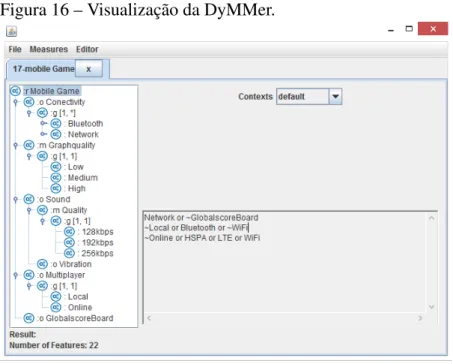Click in the constraints text area
This screenshot has width=453, height=364.
click(x=285, y=262)
